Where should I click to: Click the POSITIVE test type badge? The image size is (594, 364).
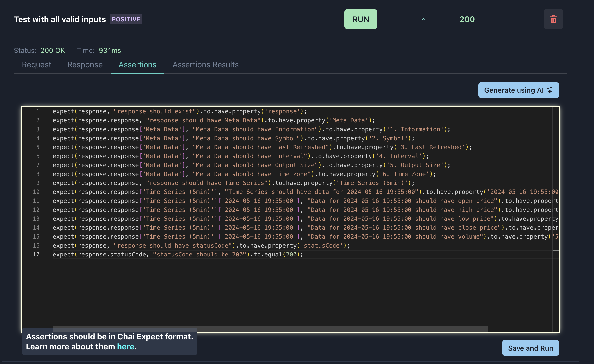tap(126, 19)
